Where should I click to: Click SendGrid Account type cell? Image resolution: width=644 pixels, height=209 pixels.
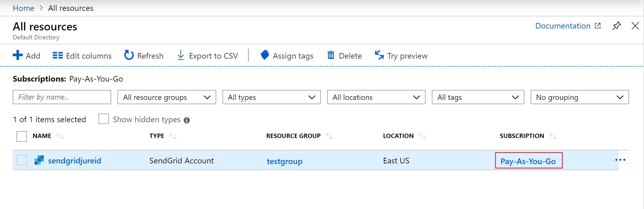coord(181,161)
